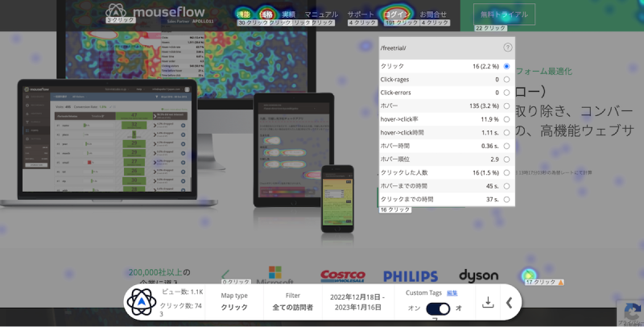
Task: Select the クリックまでの時間 radio button
Action: point(506,199)
